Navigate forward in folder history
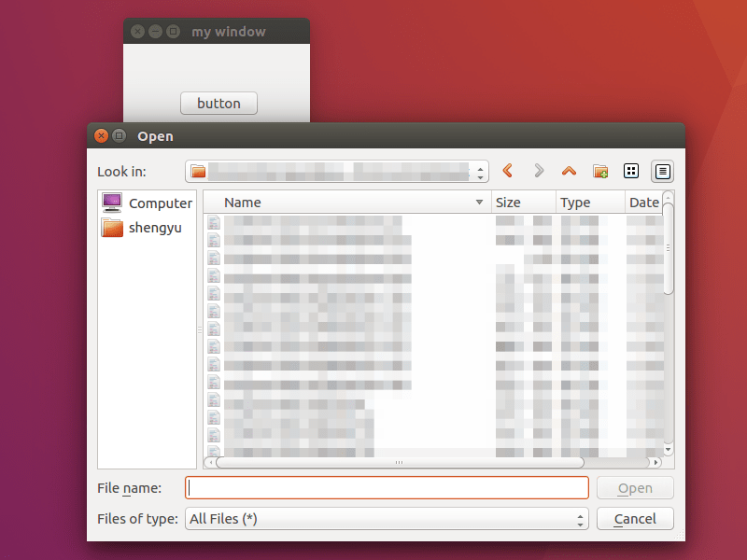Viewport: 747px width, 560px height. [539, 171]
